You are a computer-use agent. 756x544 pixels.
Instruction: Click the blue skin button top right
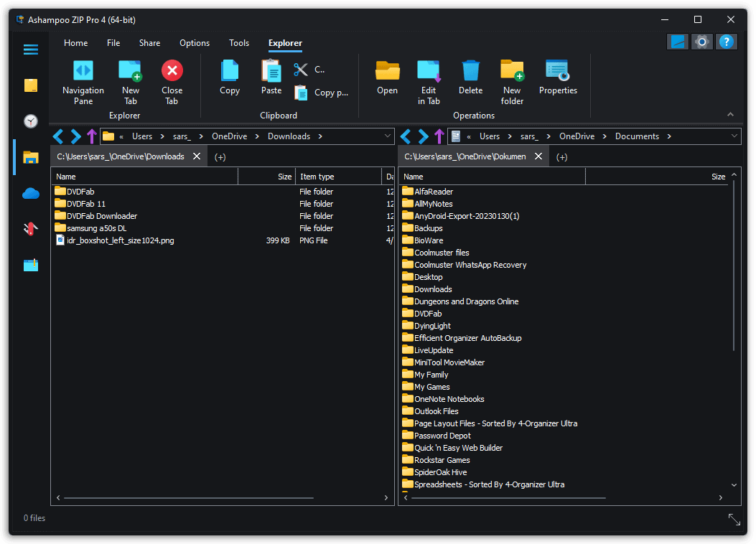click(x=678, y=42)
